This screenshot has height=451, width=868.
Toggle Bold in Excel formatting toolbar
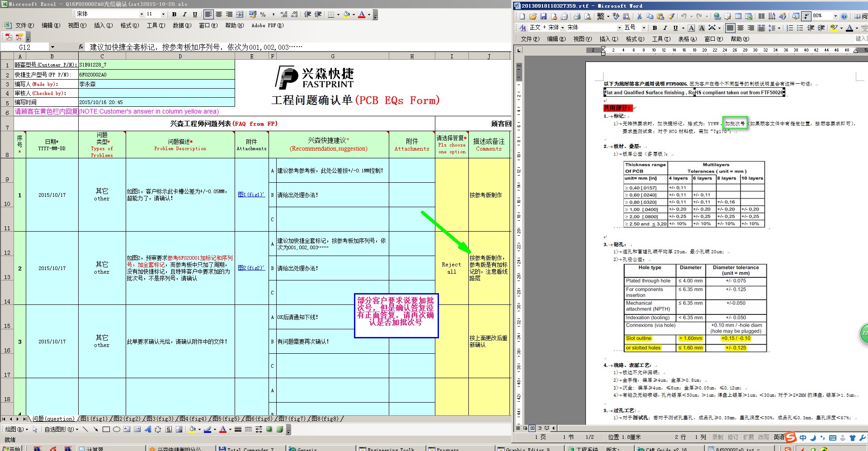pos(174,14)
